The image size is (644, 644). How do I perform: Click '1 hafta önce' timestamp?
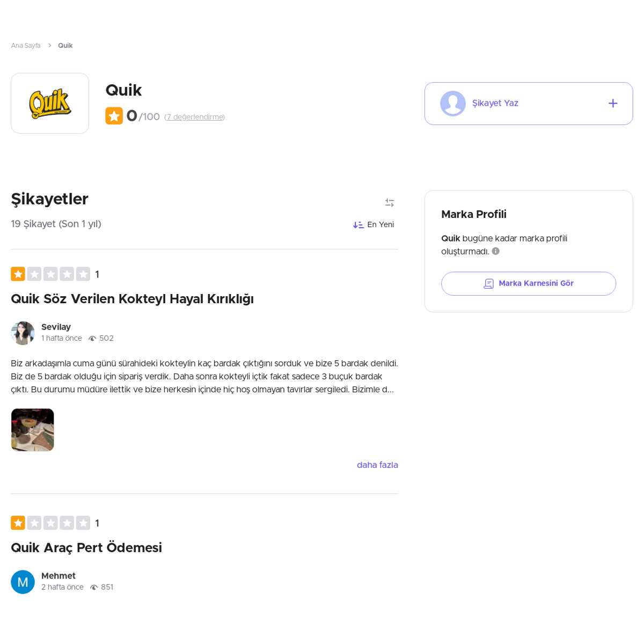pos(62,339)
